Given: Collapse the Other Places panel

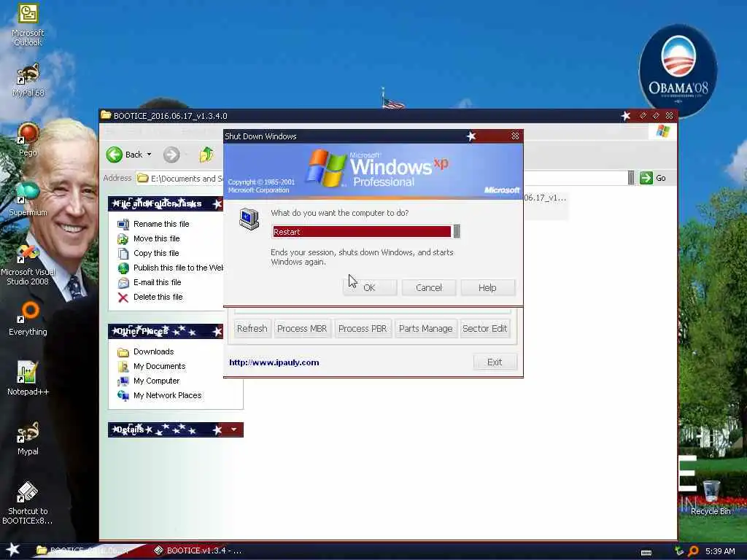Looking at the screenshot, I should pyautogui.click(x=217, y=331).
